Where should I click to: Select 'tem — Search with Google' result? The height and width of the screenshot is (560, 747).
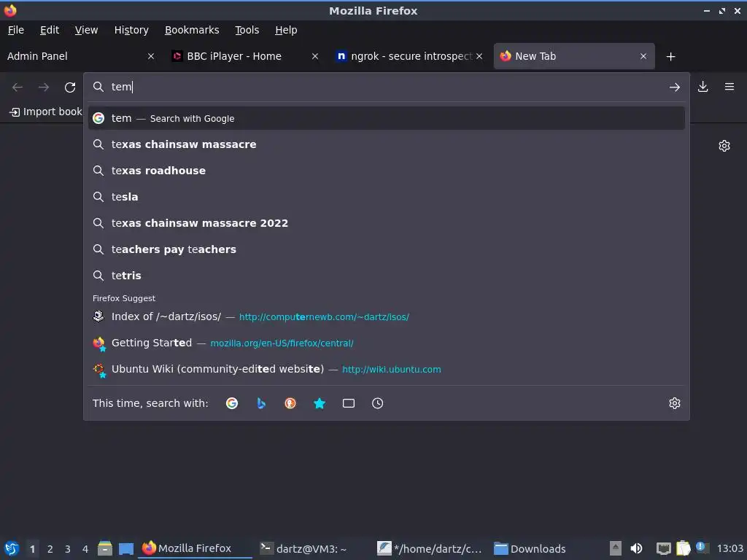(x=387, y=118)
